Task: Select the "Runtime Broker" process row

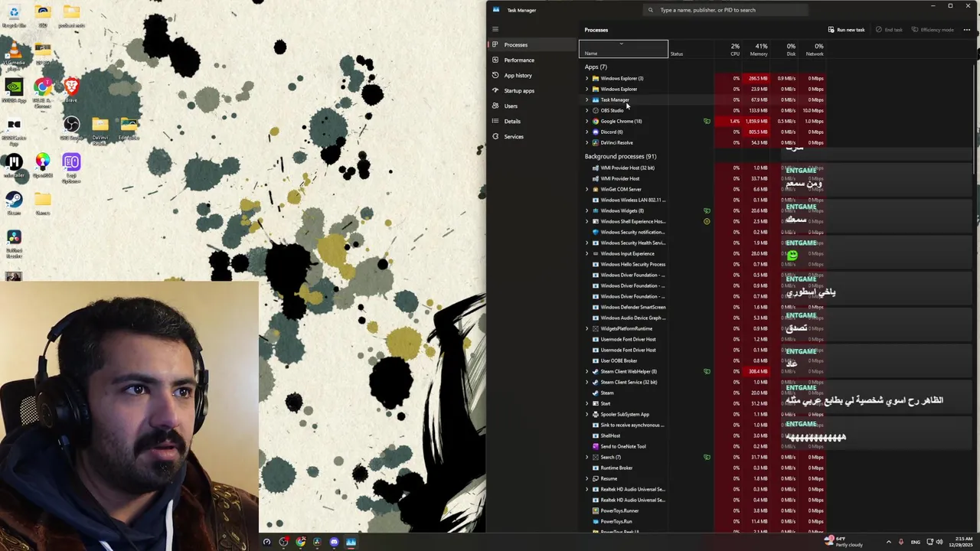Action: pos(702,468)
